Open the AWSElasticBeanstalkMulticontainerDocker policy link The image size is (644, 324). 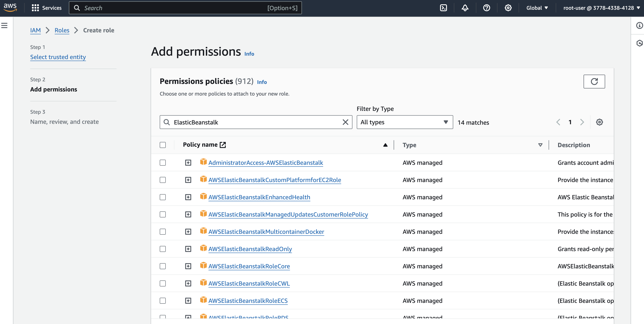click(266, 232)
